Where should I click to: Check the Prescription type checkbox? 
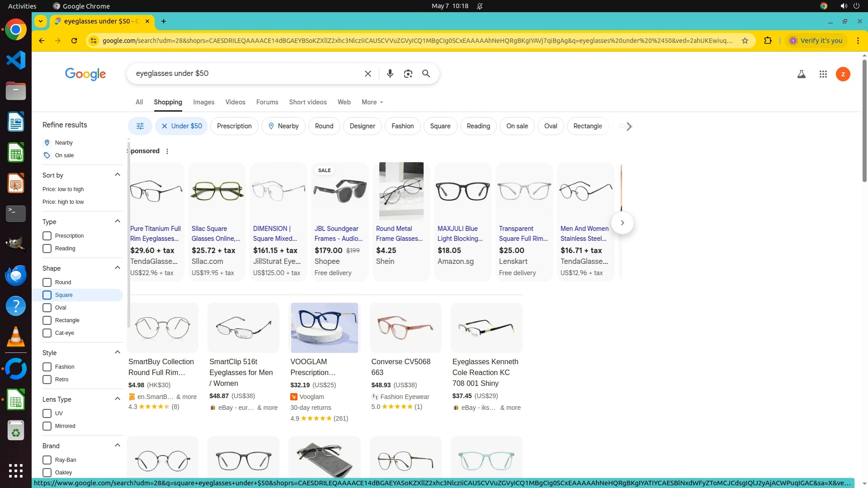[x=47, y=236]
